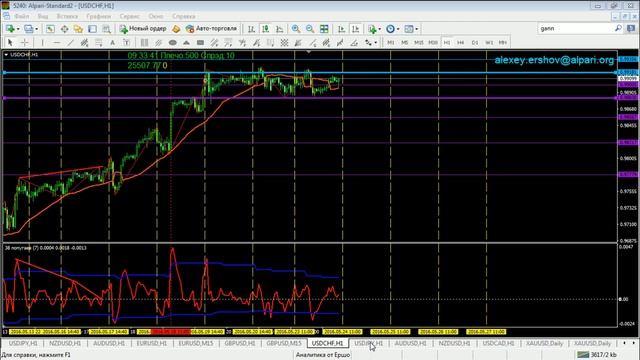
Task: Open the community chat bubble icon
Action: click(x=631, y=28)
